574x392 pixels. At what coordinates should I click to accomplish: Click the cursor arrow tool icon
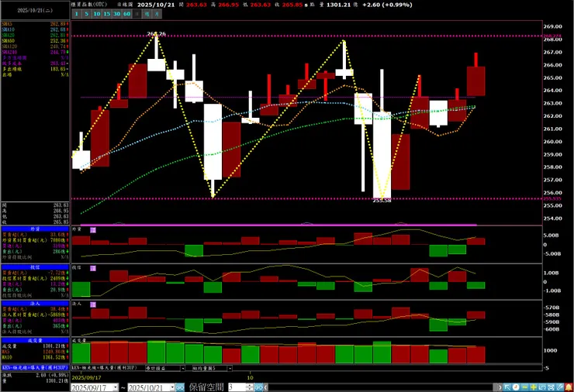point(507,387)
